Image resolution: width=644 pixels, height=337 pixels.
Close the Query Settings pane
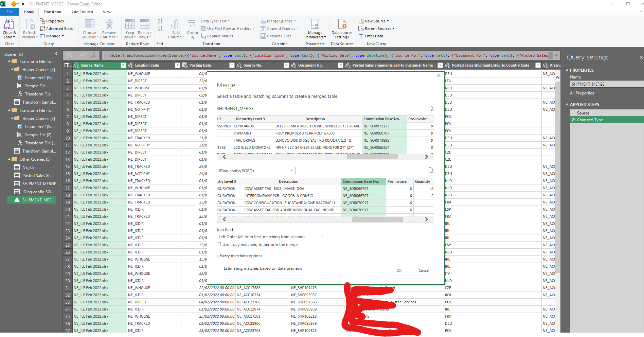[x=641, y=57]
